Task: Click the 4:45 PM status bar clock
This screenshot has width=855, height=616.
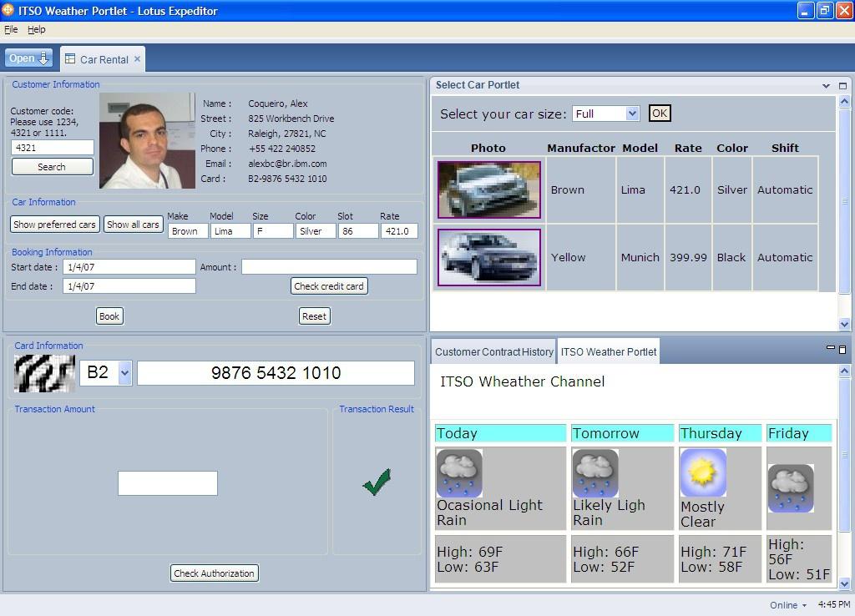Action: (834, 604)
